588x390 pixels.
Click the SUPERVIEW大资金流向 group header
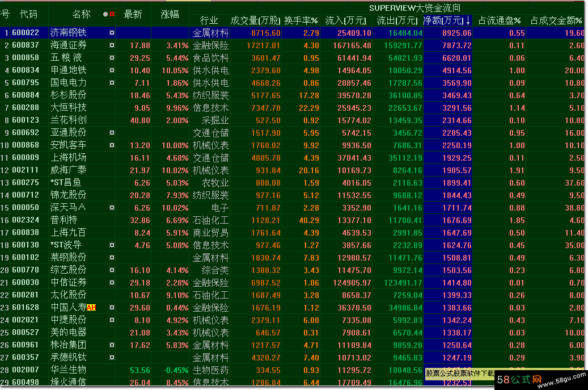click(x=414, y=8)
